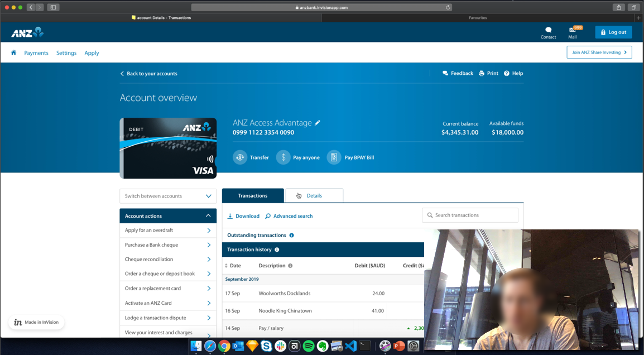This screenshot has width=644, height=355.
Task: Show info for Outstanding transactions
Action: click(x=292, y=235)
